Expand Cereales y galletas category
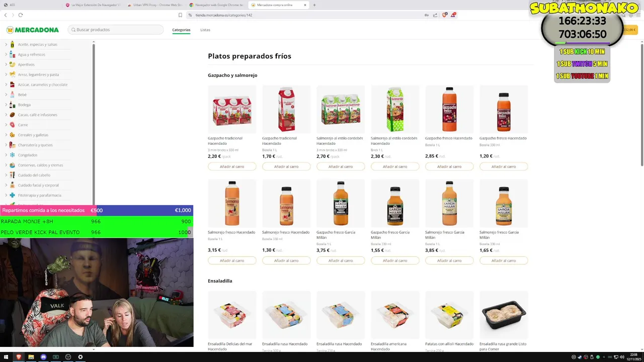Image resolution: width=644 pixels, height=362 pixels. click(x=6, y=135)
